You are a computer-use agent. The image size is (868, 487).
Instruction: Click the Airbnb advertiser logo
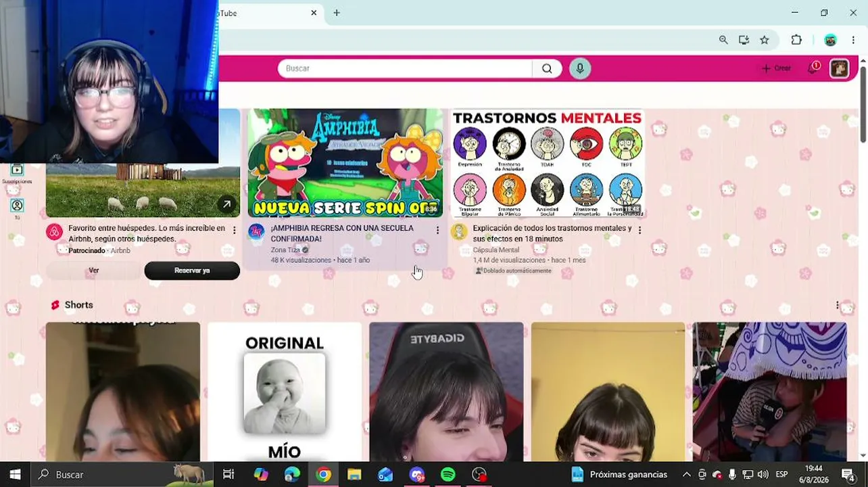click(54, 233)
